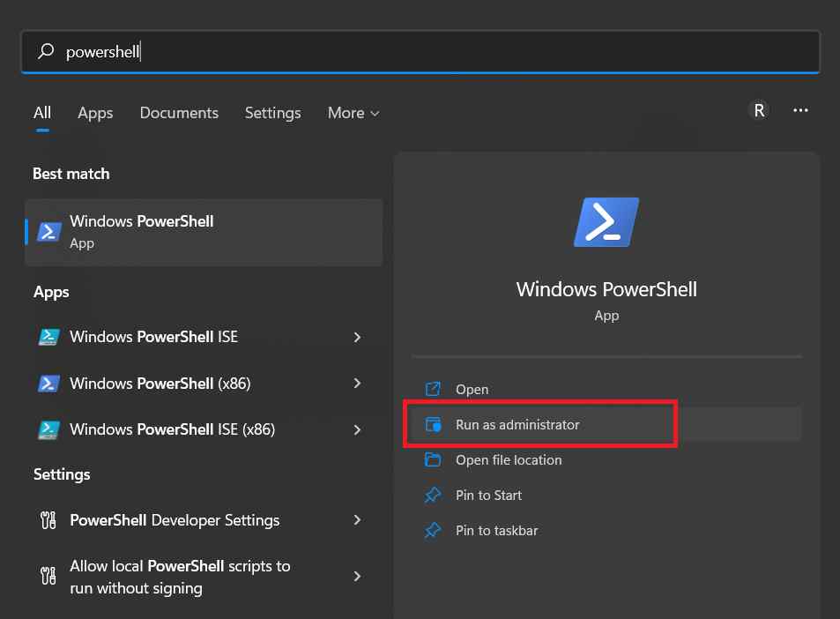Click the Windows PowerShell ISE app icon
840x619 pixels.
48,337
